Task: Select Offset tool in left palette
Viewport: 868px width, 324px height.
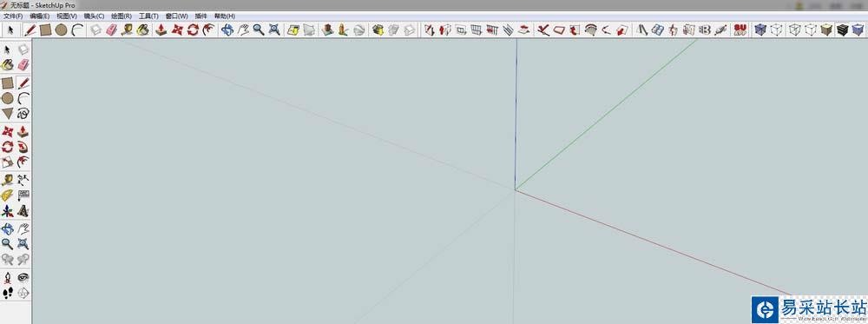Action: click(x=23, y=162)
